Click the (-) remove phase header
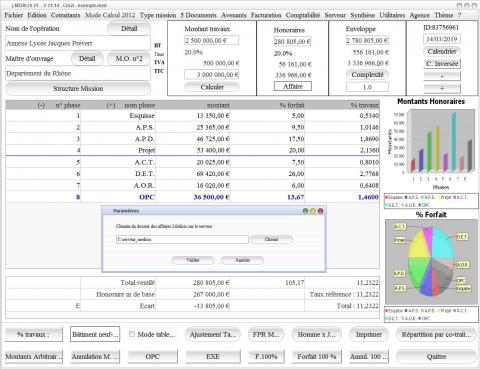 point(41,105)
